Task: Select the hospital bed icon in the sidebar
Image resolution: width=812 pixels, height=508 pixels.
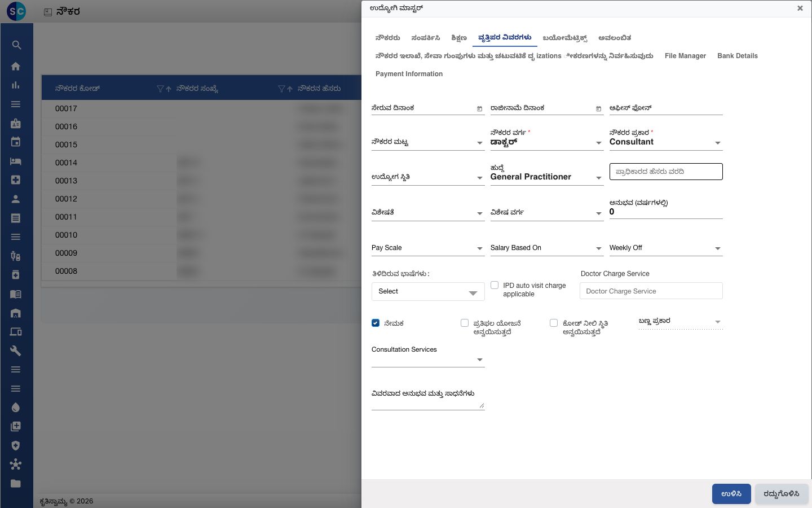Action: (16, 161)
